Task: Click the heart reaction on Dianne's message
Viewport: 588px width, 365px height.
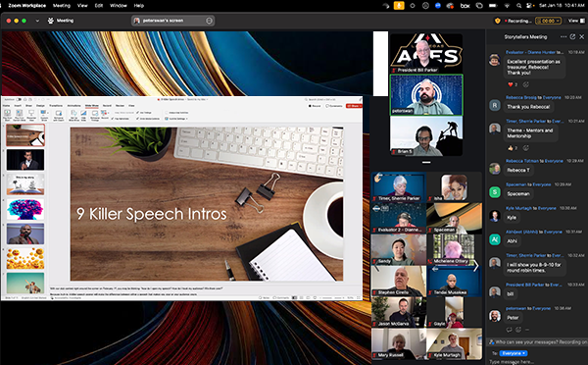Action: 513,84
